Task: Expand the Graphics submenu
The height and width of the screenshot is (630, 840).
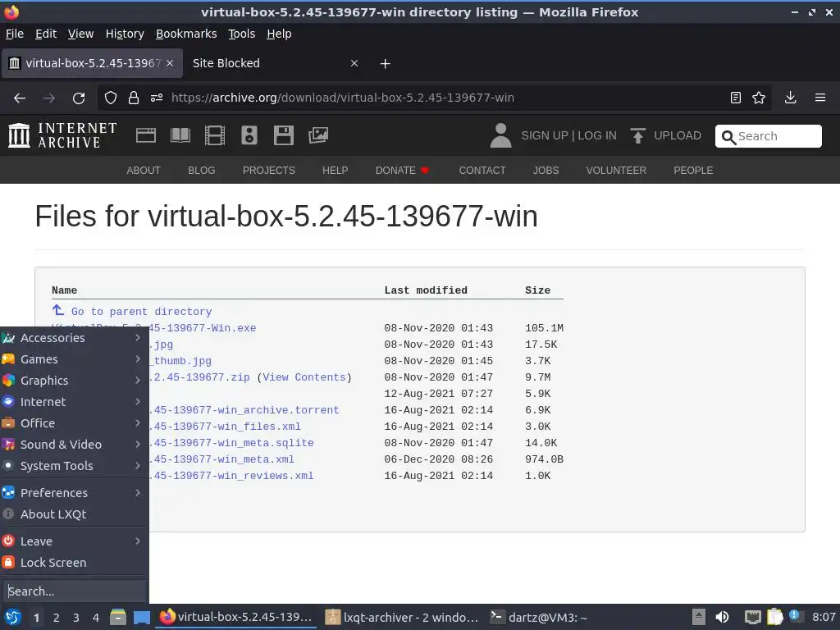Action: coord(75,381)
